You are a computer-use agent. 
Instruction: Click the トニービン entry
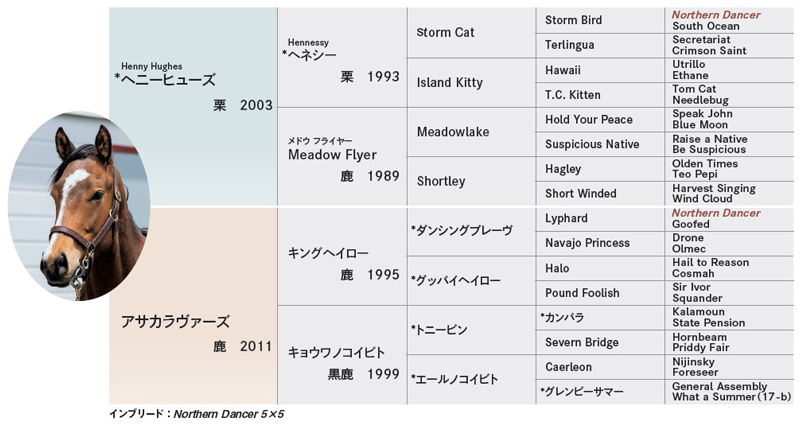(439, 330)
